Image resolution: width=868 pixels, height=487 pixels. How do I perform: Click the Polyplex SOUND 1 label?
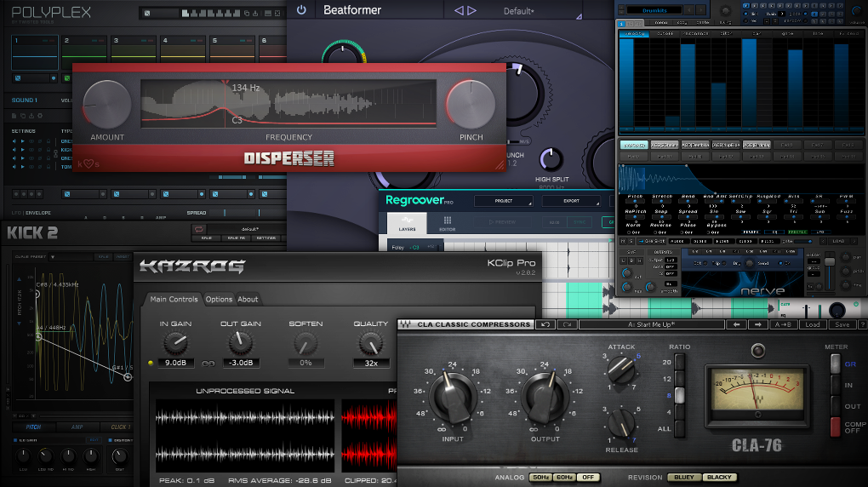[x=25, y=100]
